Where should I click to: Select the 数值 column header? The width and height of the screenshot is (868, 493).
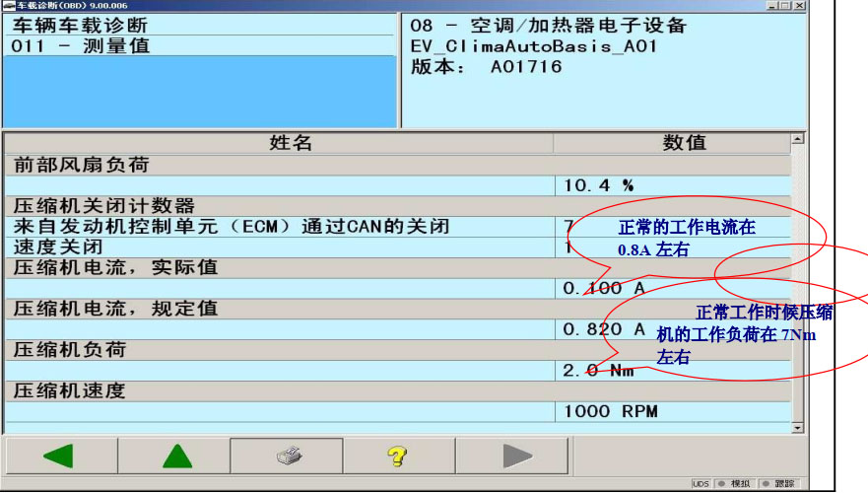point(673,143)
